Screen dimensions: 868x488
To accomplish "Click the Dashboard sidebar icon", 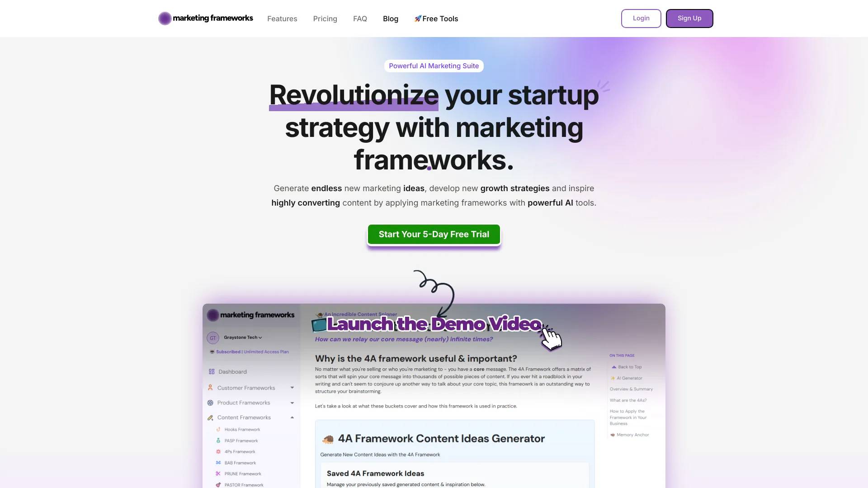I will click(x=212, y=371).
